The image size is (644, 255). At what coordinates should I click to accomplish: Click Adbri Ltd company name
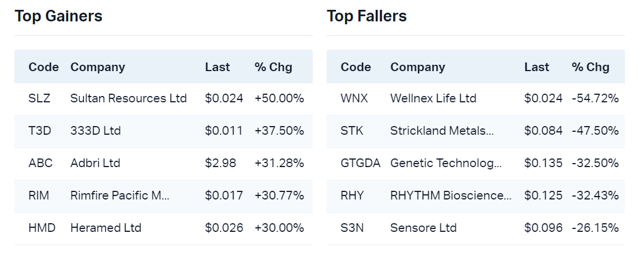tap(95, 163)
